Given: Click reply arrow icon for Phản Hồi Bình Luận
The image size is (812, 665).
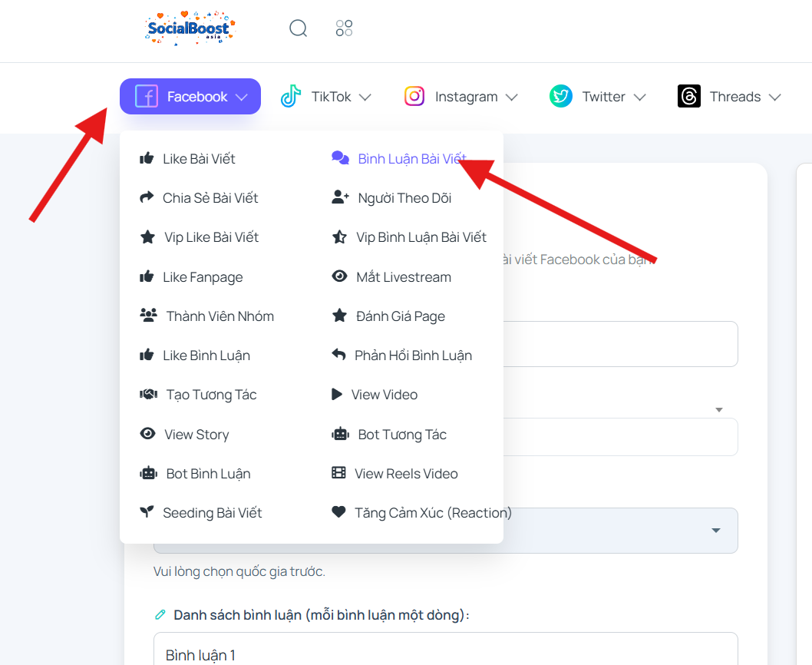Looking at the screenshot, I should click(338, 355).
